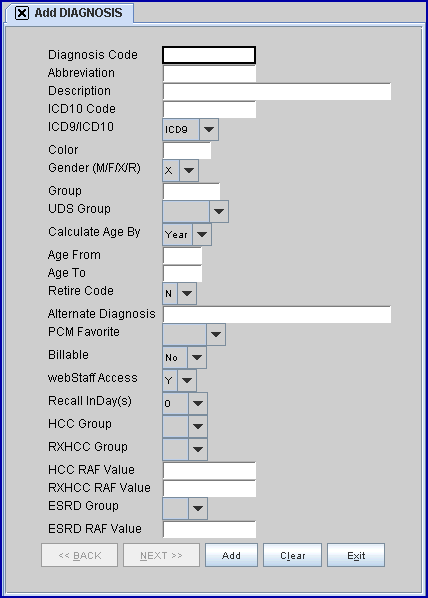
Task: Open the Retire Code dropdown
Action: (x=187, y=293)
